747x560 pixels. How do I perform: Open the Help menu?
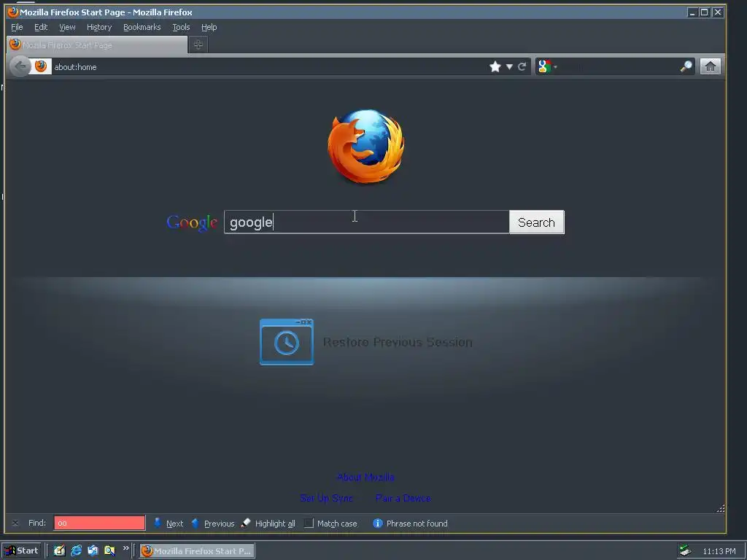[x=209, y=27]
